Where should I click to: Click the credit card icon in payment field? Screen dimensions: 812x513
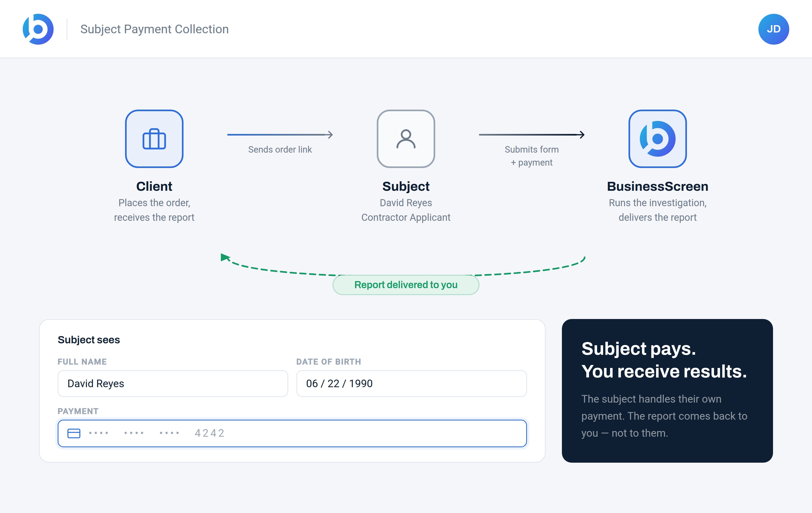[x=74, y=433]
